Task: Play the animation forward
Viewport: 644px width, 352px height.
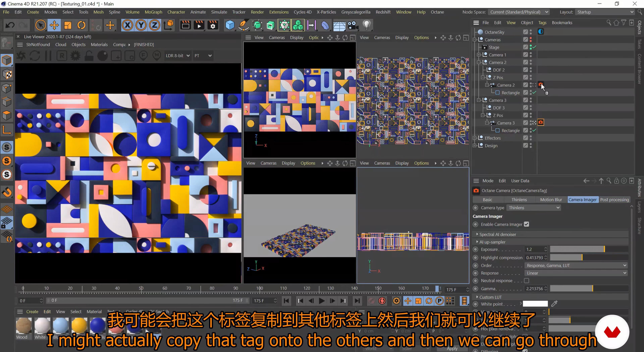Action: pos(322,301)
